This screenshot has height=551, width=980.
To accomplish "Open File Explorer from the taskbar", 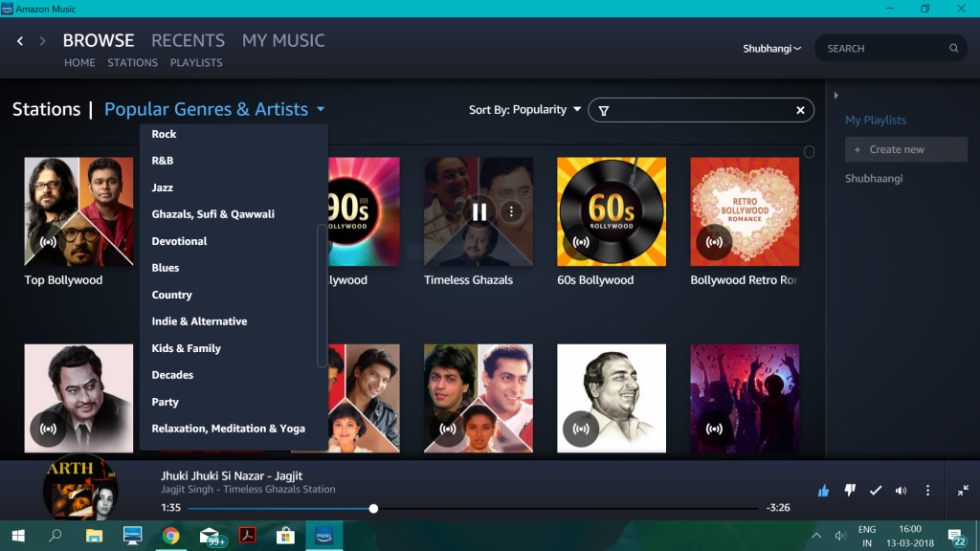I will click(95, 536).
